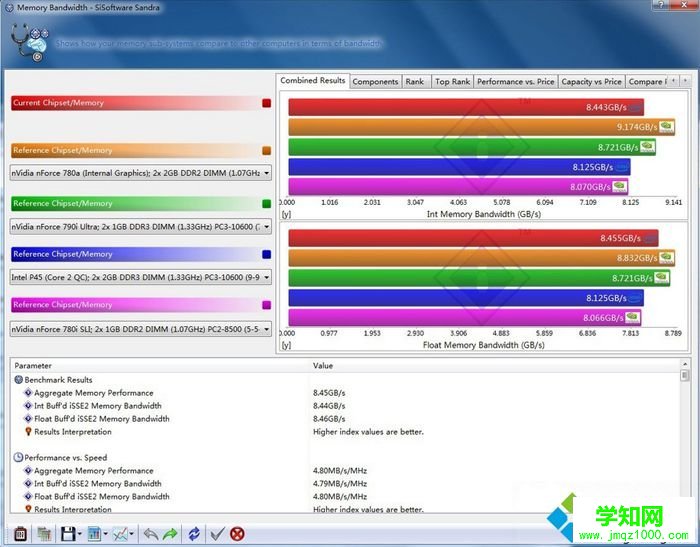This screenshot has height=547, width=700.
Task: Click the grey back arrow icon
Action: [x=151, y=534]
